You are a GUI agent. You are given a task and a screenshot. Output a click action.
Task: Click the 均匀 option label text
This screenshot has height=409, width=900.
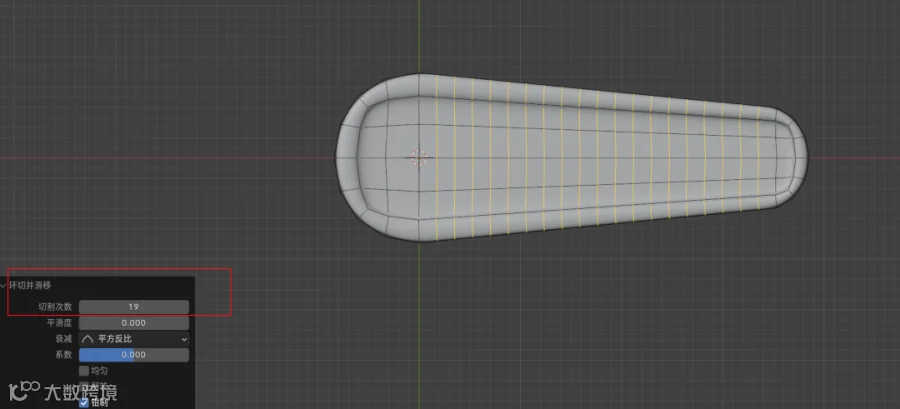pos(100,371)
